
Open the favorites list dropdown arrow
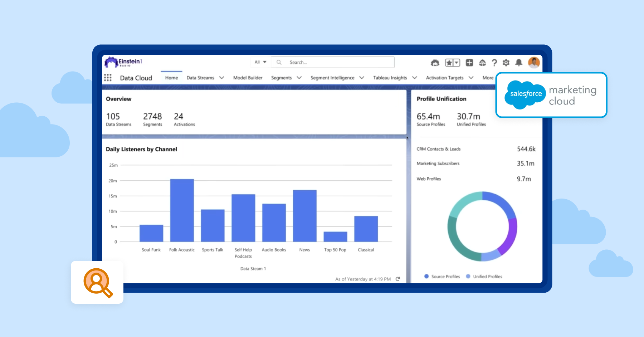[x=457, y=63]
